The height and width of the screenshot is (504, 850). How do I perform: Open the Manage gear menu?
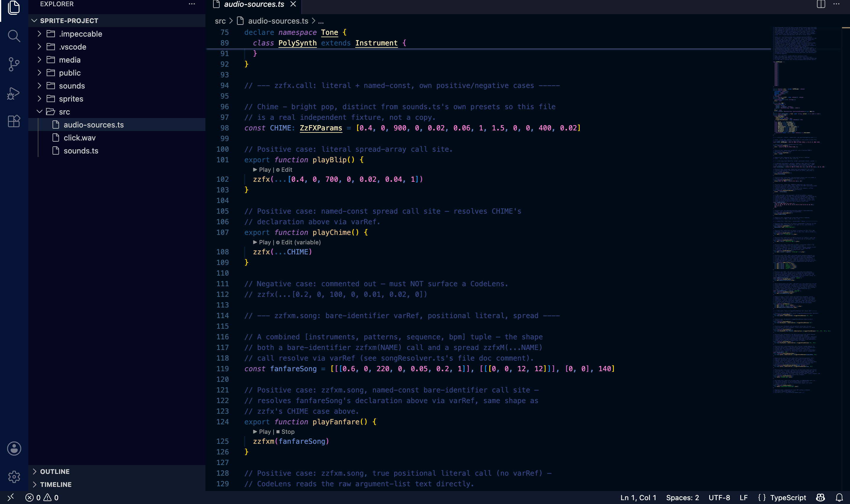tap(14, 477)
